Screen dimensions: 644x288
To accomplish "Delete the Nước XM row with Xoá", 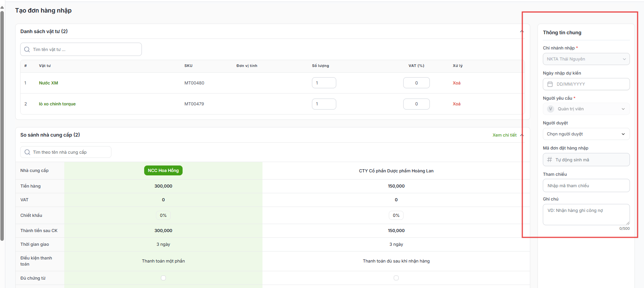I will pyautogui.click(x=456, y=83).
